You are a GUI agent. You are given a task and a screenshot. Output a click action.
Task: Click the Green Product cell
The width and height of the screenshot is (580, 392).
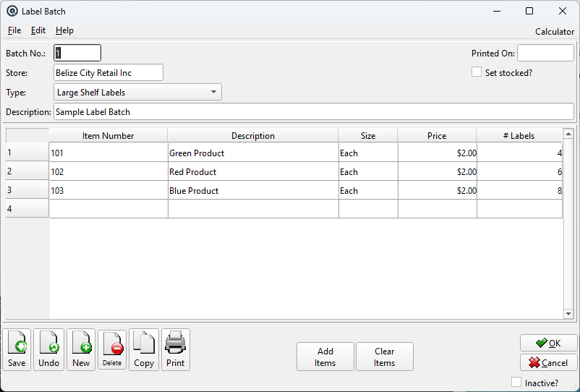tap(253, 153)
